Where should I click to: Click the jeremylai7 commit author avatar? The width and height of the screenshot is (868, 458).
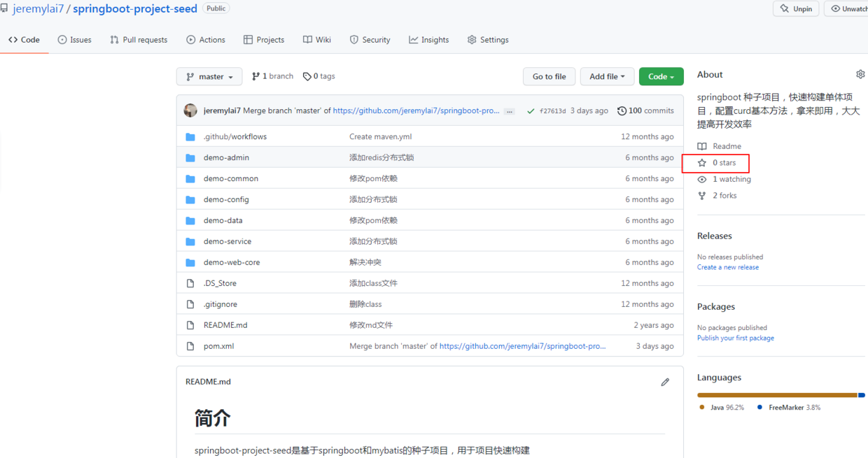[190, 110]
